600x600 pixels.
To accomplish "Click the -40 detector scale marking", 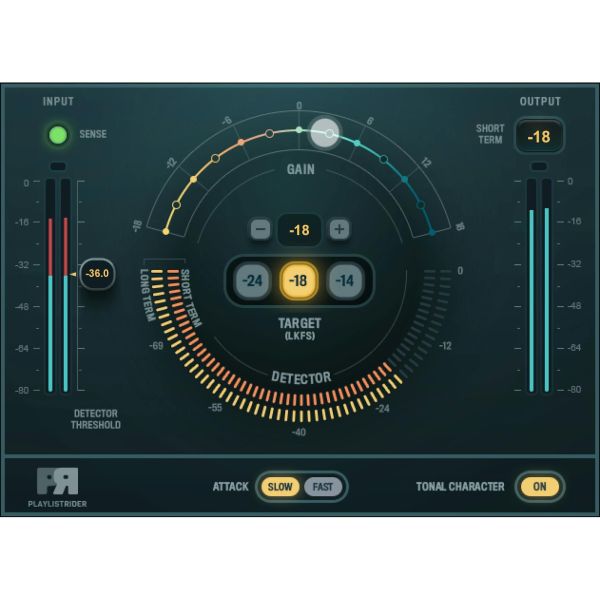I will (299, 432).
